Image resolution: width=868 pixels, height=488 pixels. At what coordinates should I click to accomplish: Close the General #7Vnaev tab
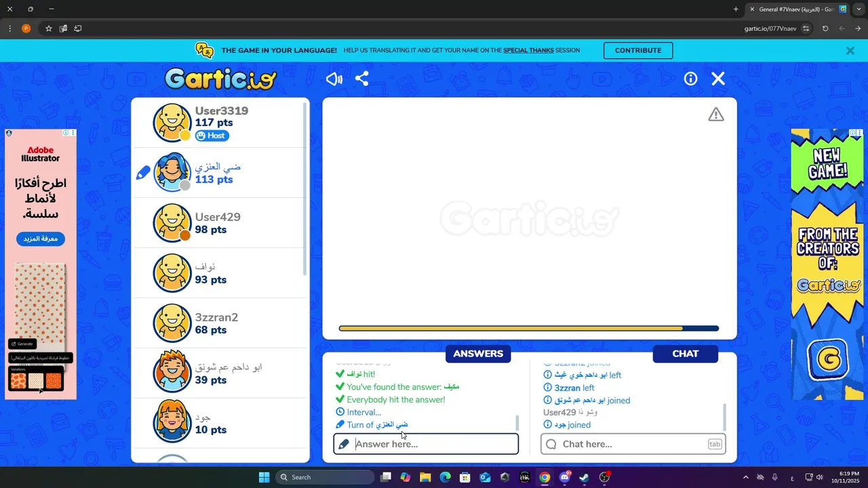(752, 9)
